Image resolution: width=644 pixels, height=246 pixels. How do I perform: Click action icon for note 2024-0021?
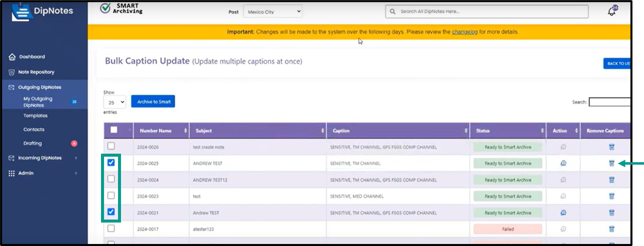point(563,213)
